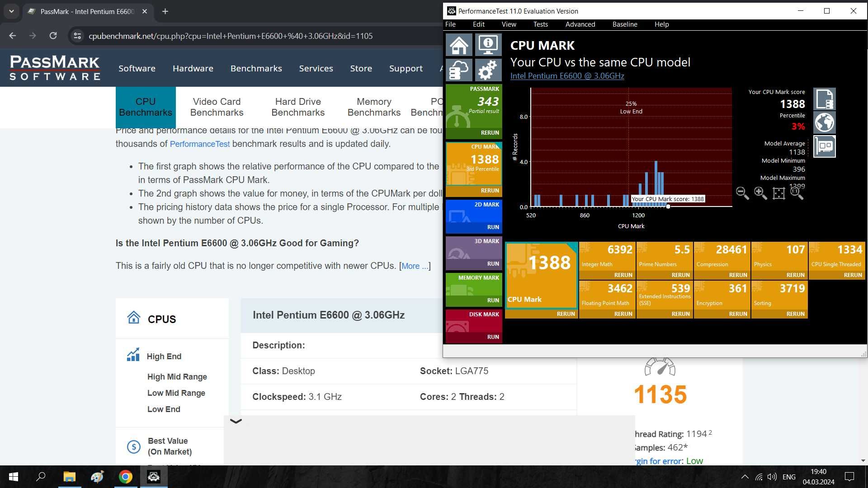Open the File menu in PerformanceTest
868x488 pixels.
(450, 24)
